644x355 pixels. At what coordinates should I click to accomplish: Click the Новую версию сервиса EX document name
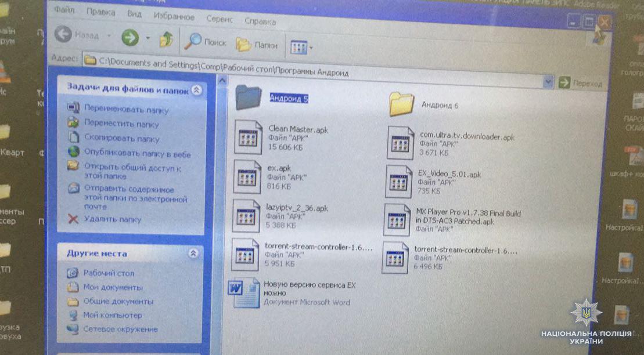(x=310, y=288)
